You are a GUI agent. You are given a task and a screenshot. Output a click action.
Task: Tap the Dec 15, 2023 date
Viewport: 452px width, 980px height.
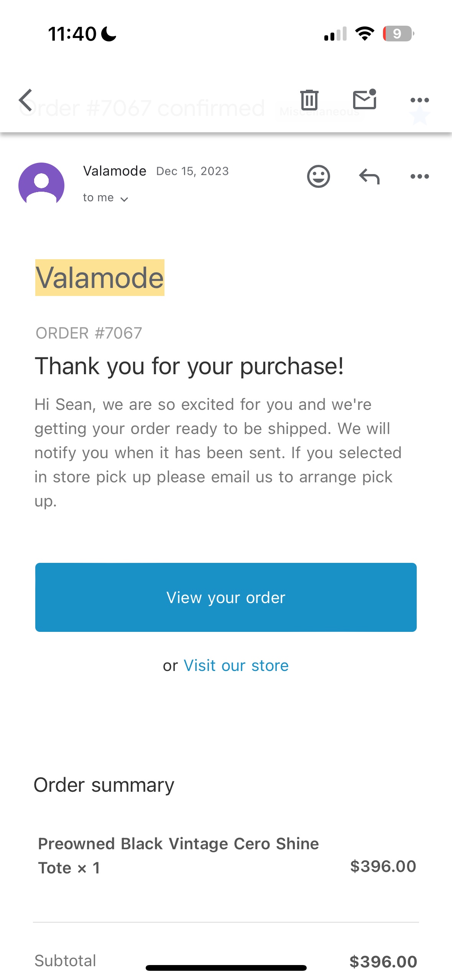pyautogui.click(x=192, y=171)
